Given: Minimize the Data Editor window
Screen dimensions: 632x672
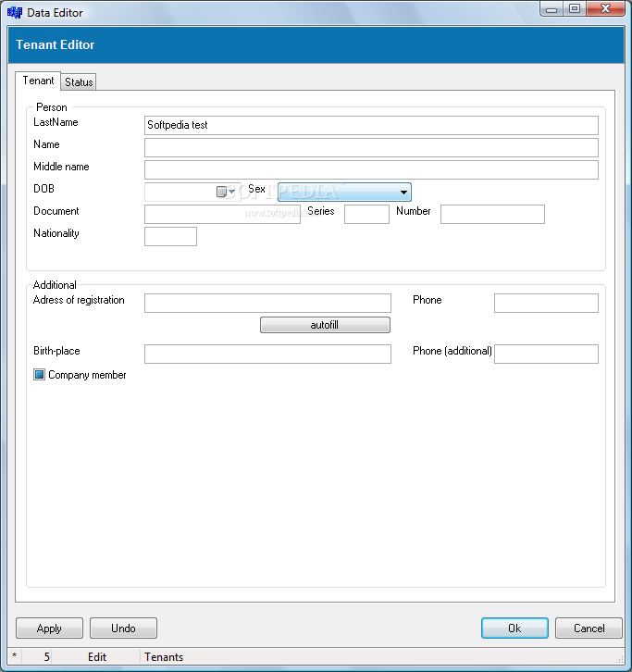Looking at the screenshot, I should pyautogui.click(x=551, y=9).
